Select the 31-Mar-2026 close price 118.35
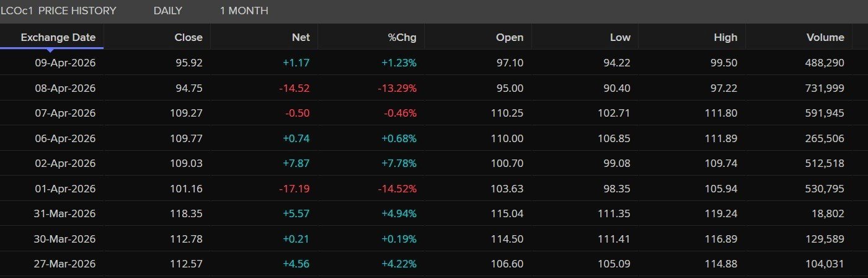Viewport: 868px width, 278px height. (186, 213)
